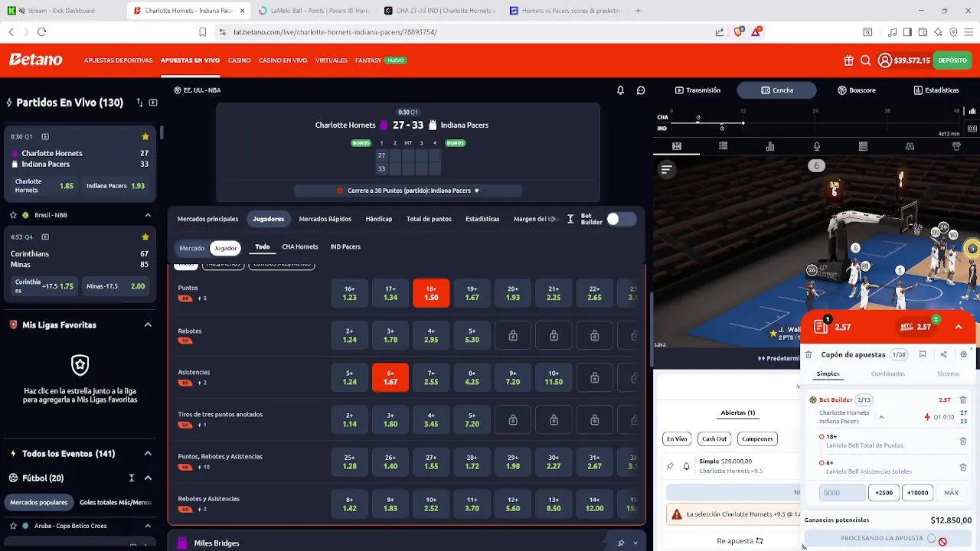The image size is (980, 551).
Task: Click the green DEPÓSITO button
Action: [x=952, y=60]
